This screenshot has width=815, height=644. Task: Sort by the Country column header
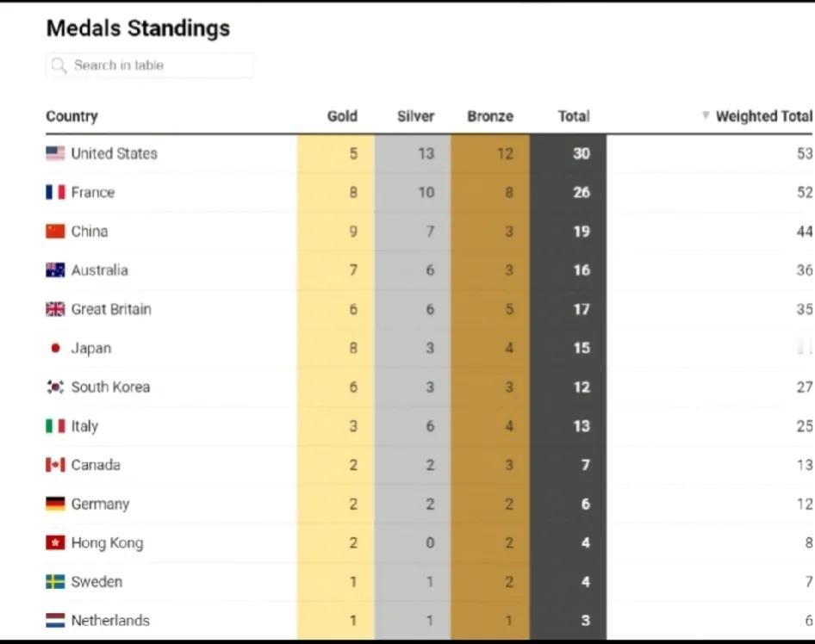[x=72, y=116]
